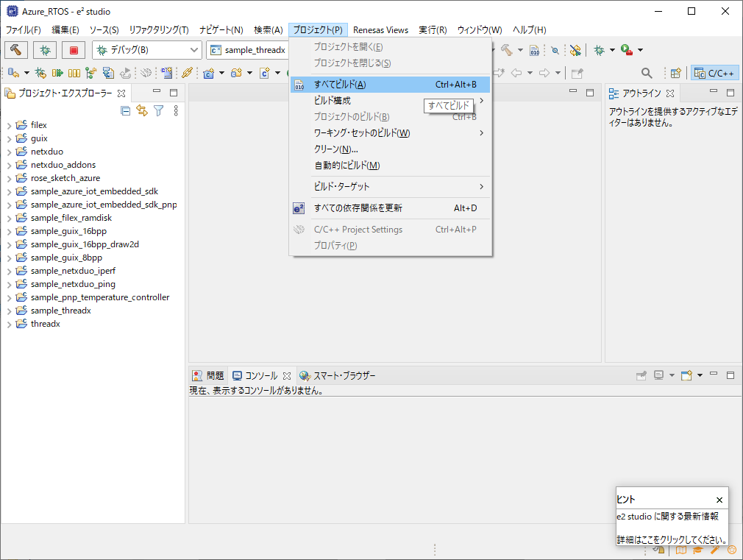Open the Renesas Views menu
743x560 pixels.
pyautogui.click(x=380, y=30)
